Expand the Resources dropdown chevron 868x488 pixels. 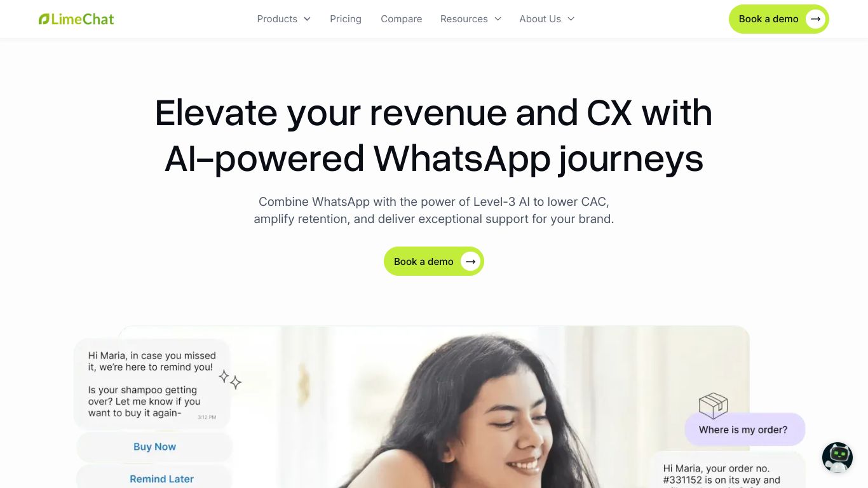(498, 19)
